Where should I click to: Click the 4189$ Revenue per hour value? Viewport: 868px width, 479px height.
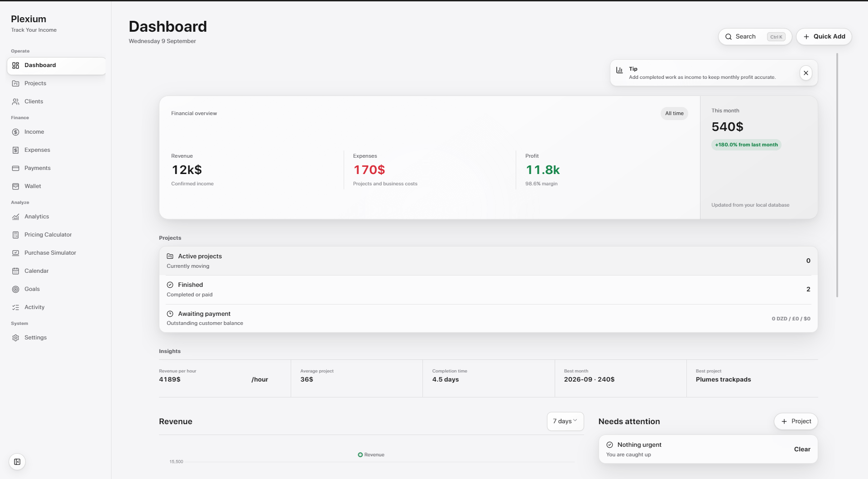[170, 379]
